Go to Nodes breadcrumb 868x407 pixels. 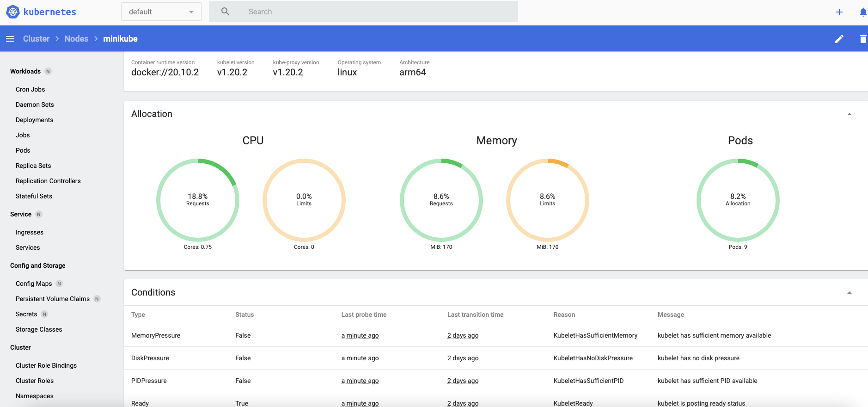[76, 39]
